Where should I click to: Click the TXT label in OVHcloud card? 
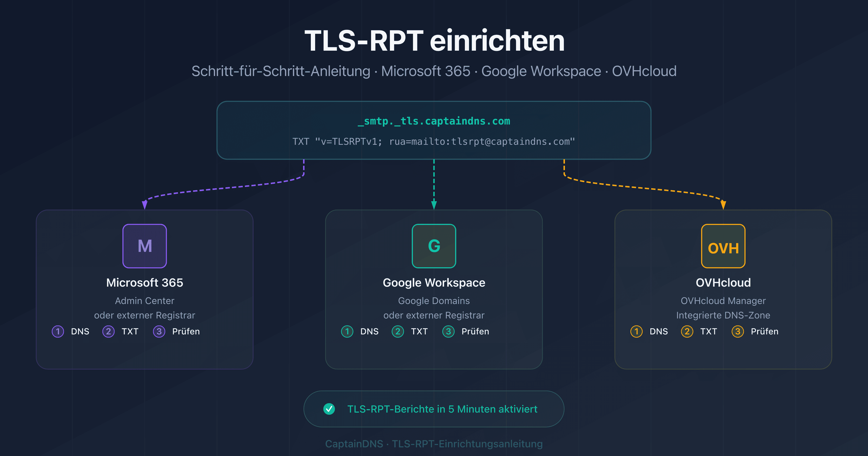coord(709,331)
